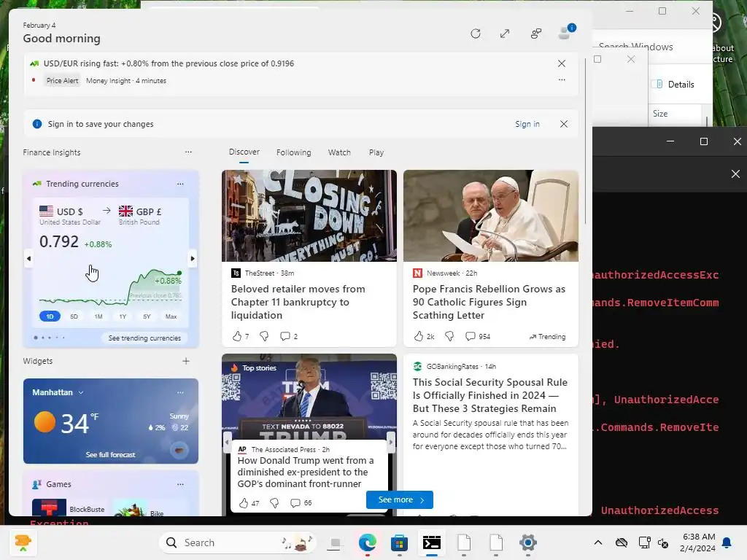Open the BlockBuste game thumbnail
This screenshot has width=747, height=560.
[x=49, y=507]
